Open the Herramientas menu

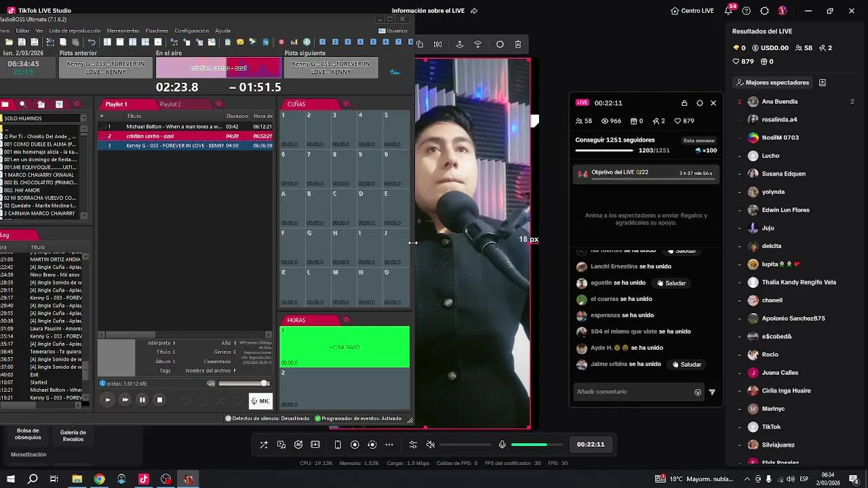coord(123,30)
